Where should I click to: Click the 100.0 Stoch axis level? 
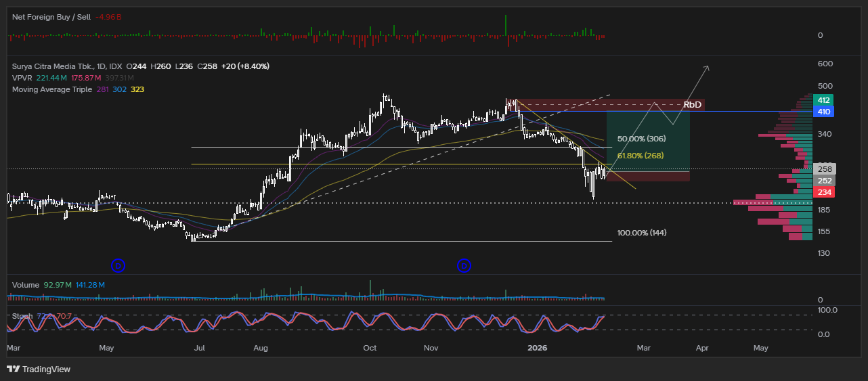[827, 310]
